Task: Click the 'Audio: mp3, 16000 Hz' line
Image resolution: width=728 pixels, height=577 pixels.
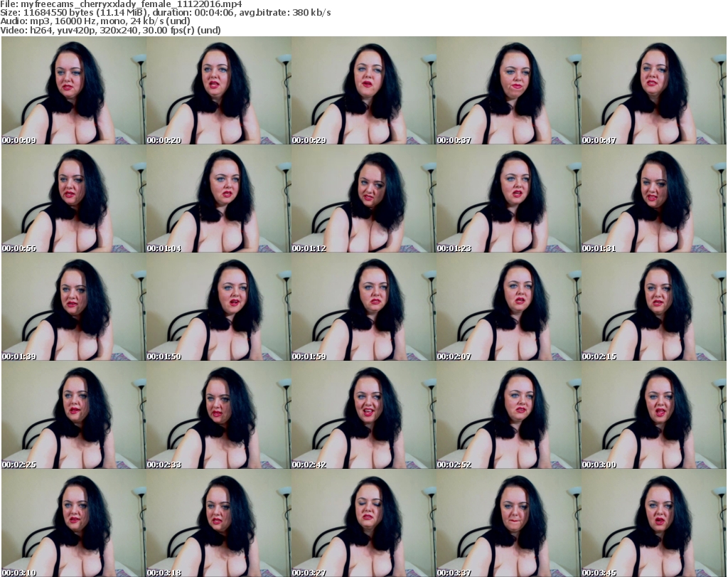Action: click(95, 21)
